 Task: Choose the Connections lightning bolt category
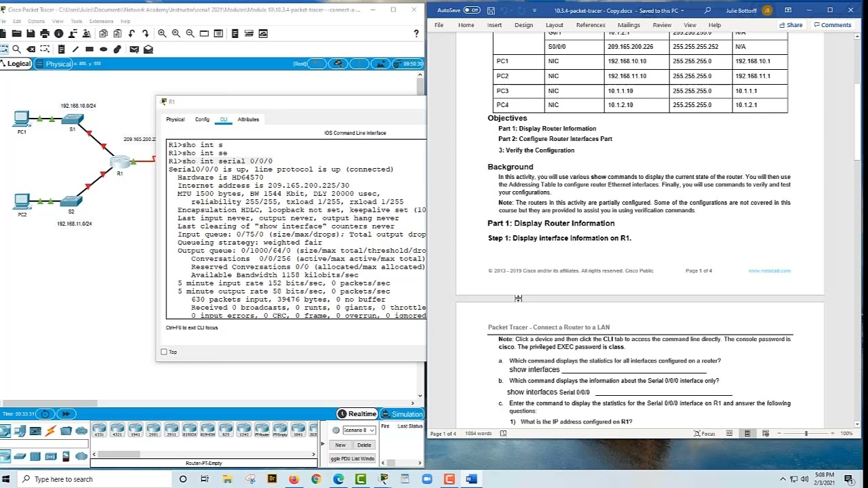(50, 430)
